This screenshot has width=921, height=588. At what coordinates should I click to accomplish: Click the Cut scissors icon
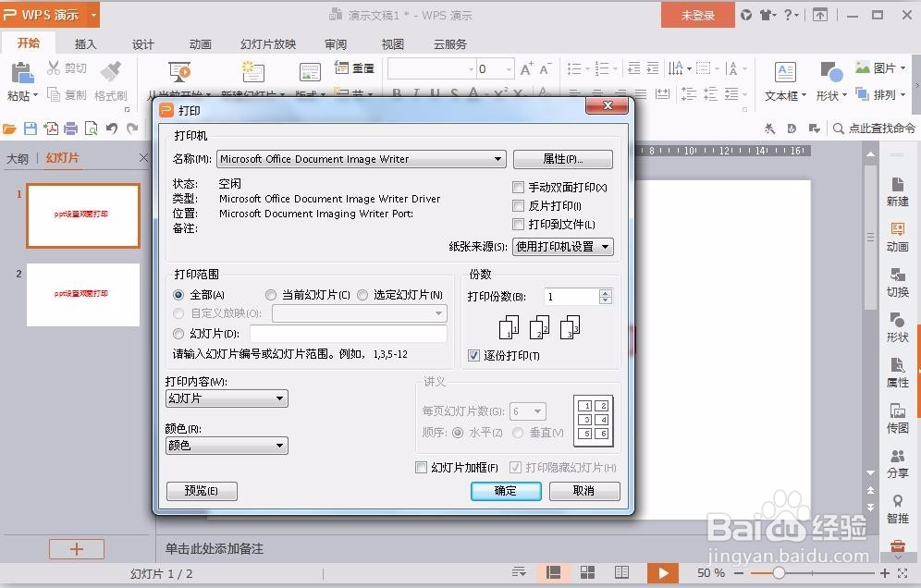tap(54, 68)
